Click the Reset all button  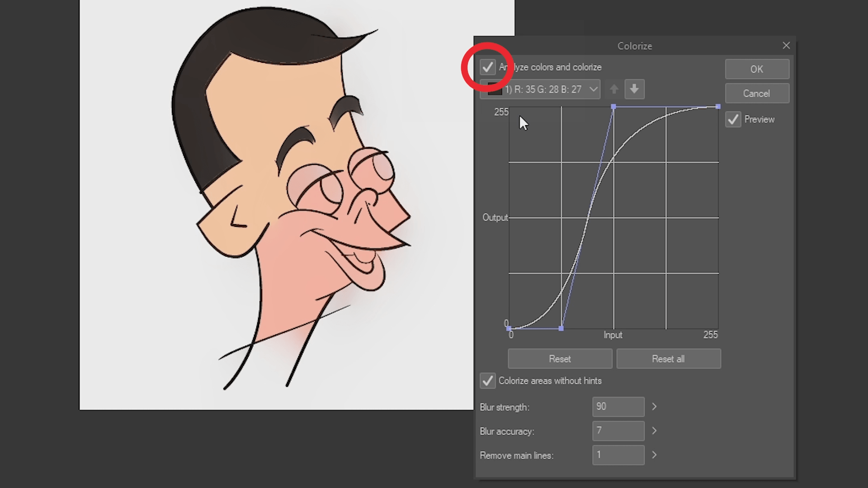point(668,359)
